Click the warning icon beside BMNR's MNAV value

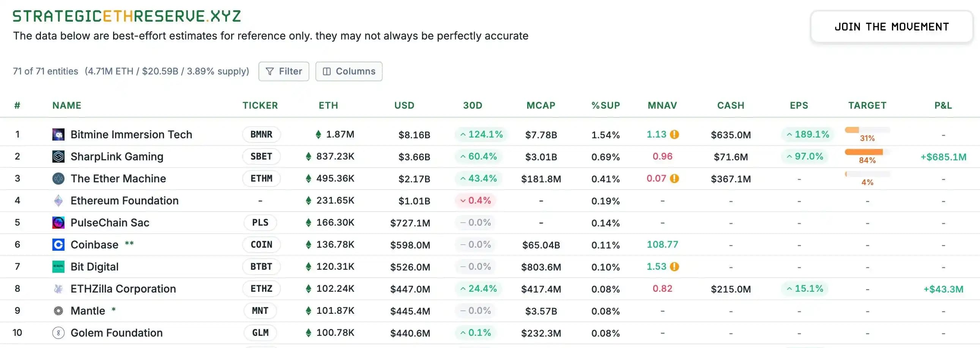click(674, 134)
